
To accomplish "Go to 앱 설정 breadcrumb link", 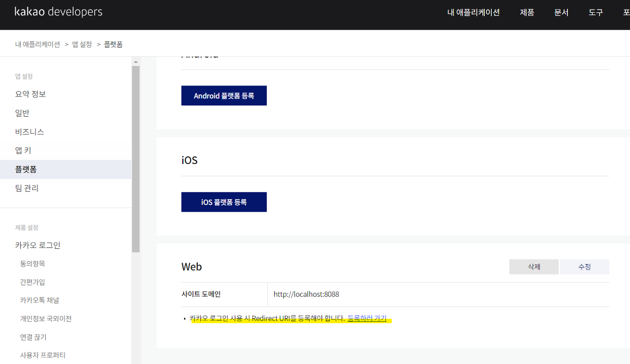I will [82, 44].
